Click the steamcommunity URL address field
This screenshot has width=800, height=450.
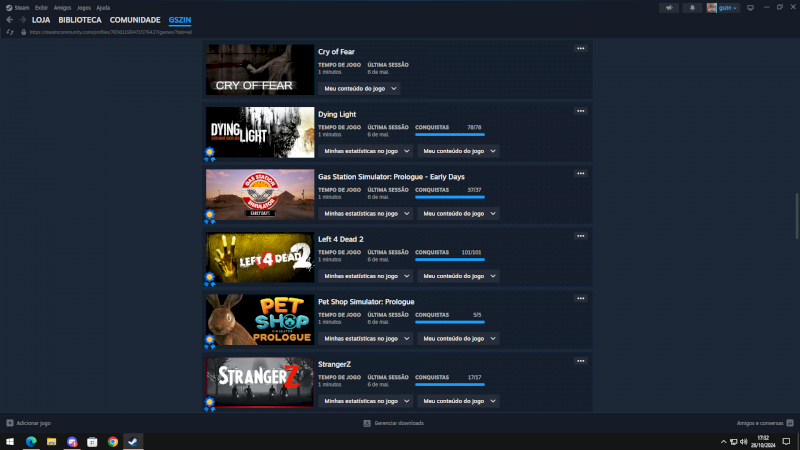(x=111, y=32)
